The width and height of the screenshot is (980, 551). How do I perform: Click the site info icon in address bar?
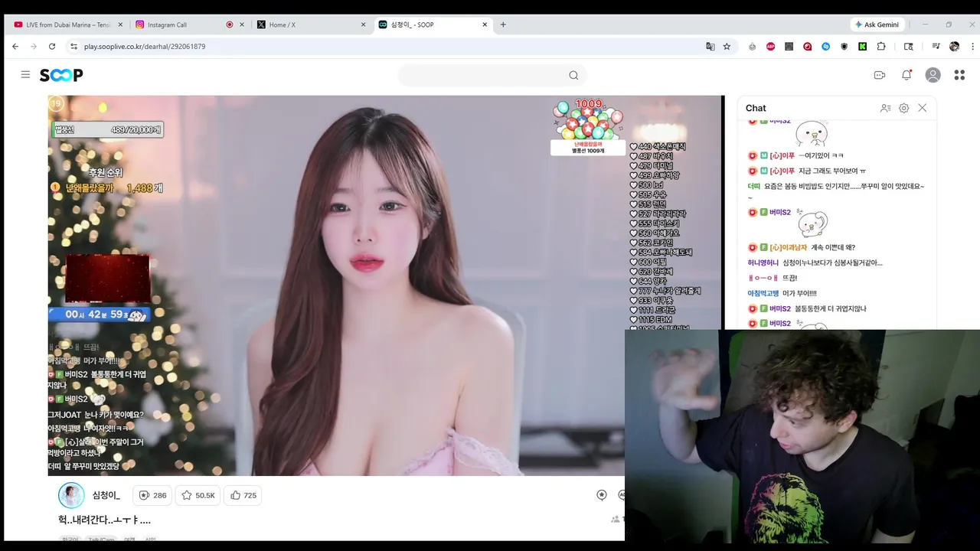point(73,47)
